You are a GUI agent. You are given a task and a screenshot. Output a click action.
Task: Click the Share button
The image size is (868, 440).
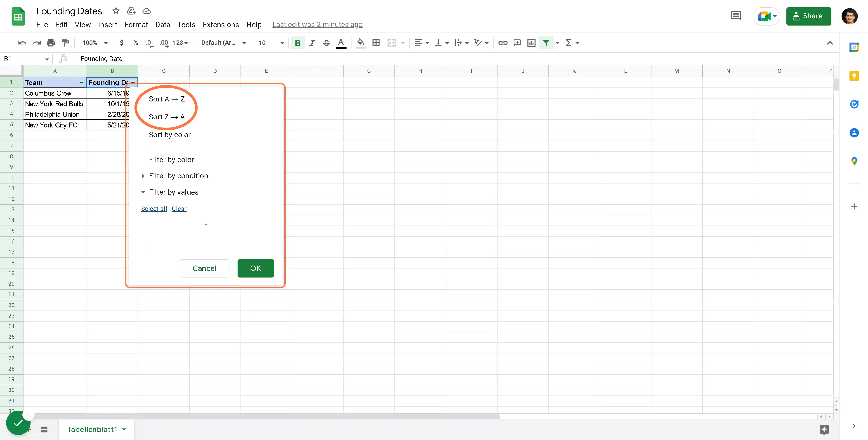pyautogui.click(x=808, y=16)
